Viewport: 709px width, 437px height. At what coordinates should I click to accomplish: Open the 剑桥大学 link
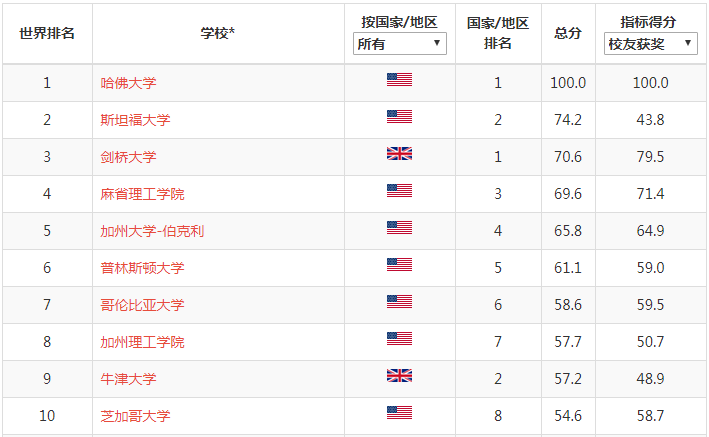(x=128, y=157)
